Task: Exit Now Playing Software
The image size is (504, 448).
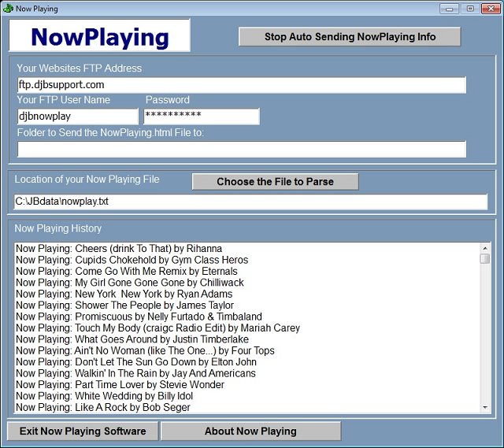Action: tap(83, 431)
